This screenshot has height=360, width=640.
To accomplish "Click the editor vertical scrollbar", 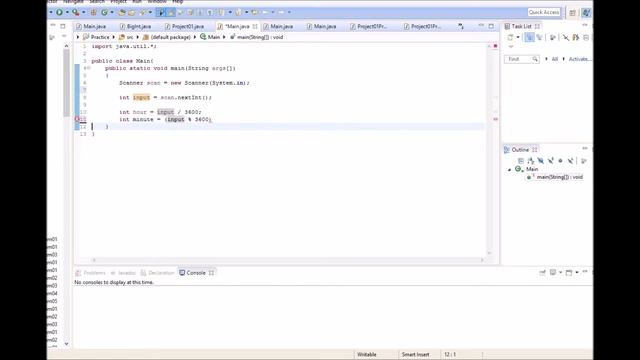I will [489, 149].
